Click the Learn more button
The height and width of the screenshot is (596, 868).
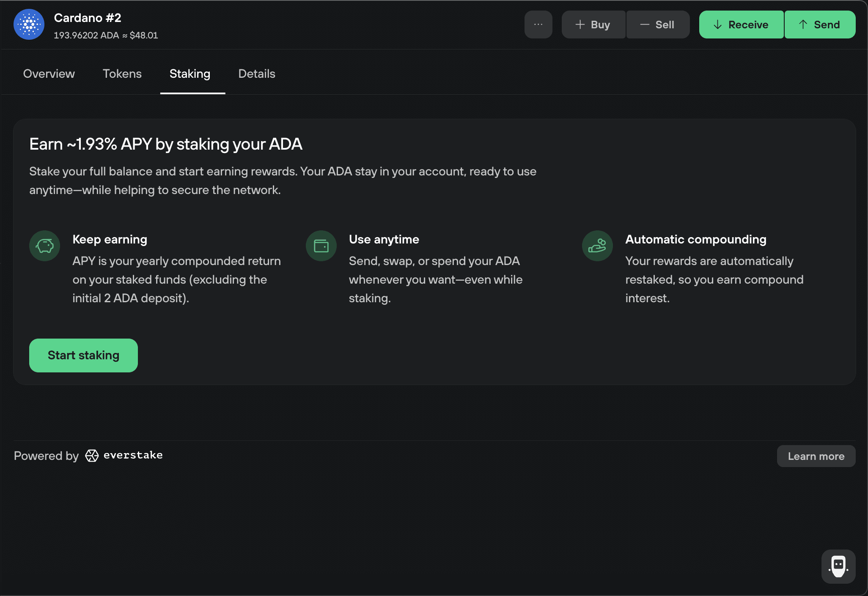[816, 456]
